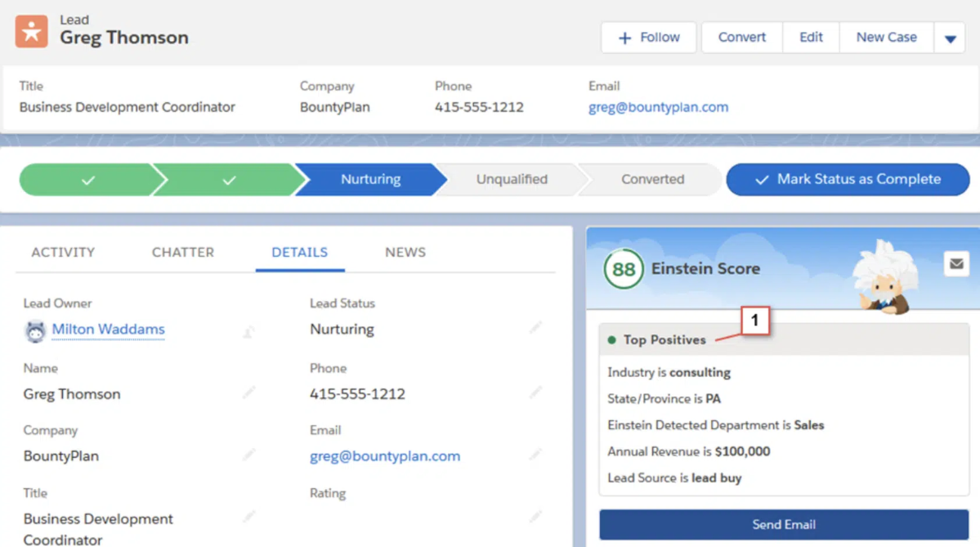Switch to the Chatter tab
The width and height of the screenshot is (980, 547).
[x=183, y=252]
